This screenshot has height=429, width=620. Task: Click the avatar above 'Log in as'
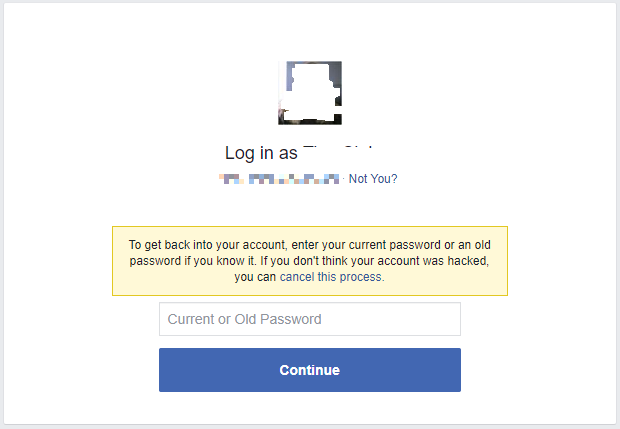coord(309,92)
